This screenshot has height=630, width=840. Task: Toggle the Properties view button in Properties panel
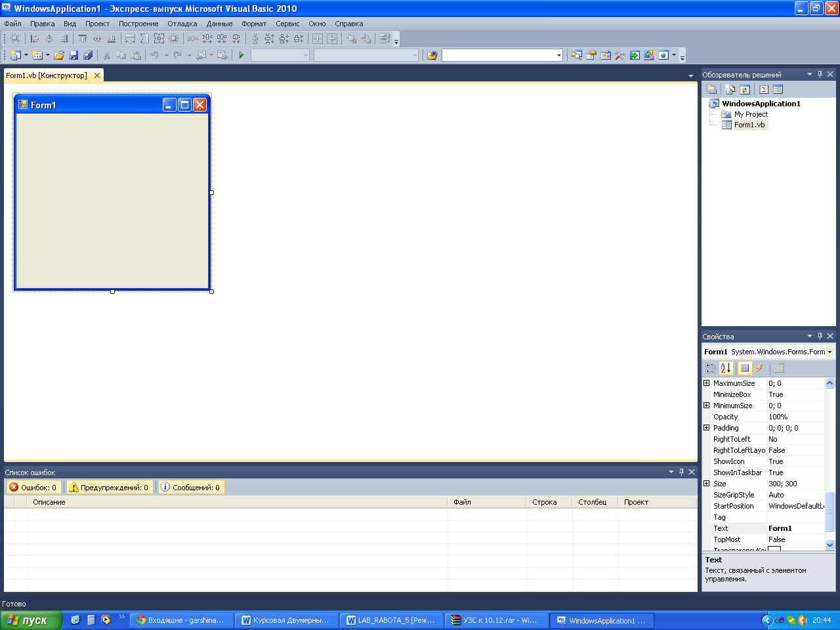coord(745,368)
